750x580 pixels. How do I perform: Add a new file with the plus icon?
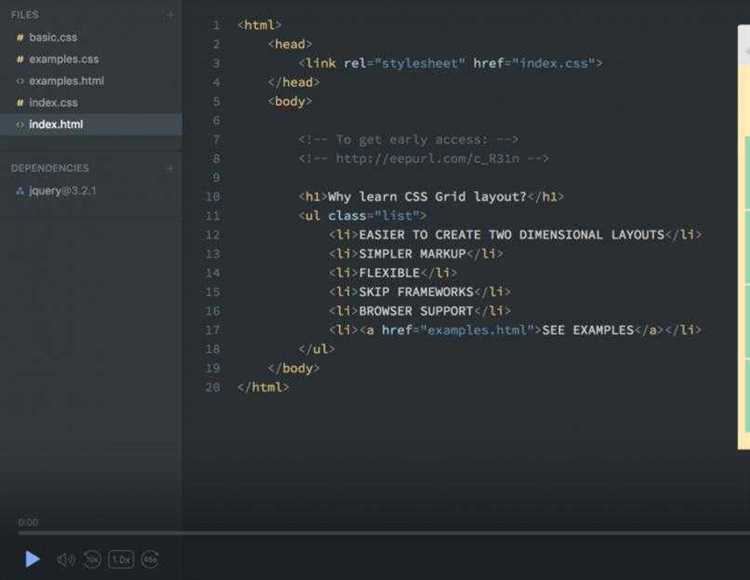(x=170, y=15)
